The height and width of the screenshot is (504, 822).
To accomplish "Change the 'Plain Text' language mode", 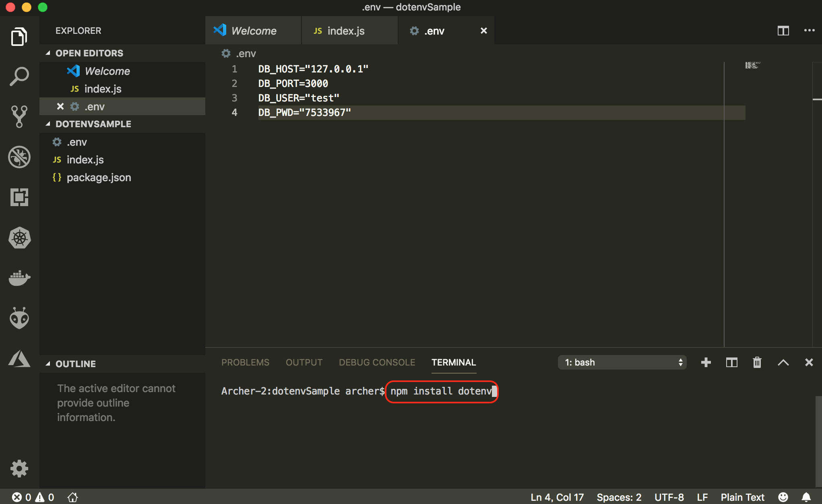I will point(742,497).
